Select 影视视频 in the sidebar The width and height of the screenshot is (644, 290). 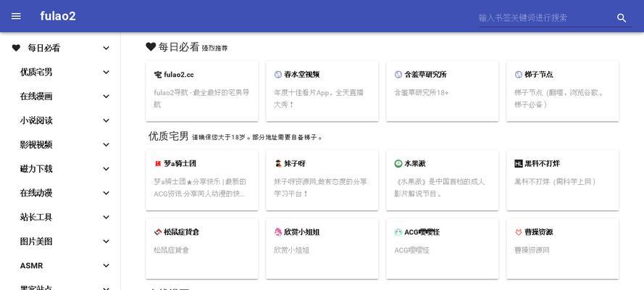click(36, 144)
